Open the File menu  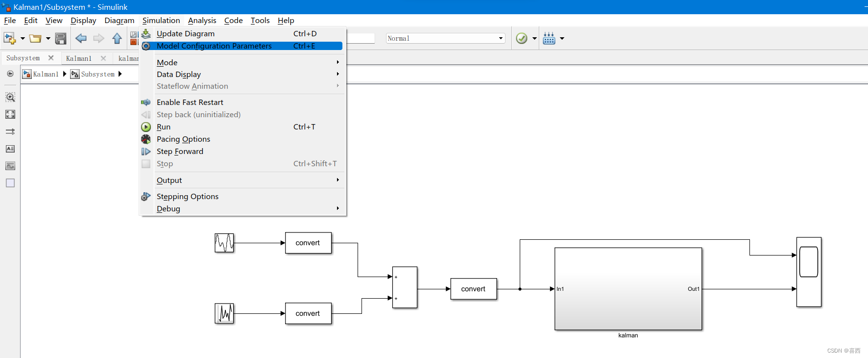(x=10, y=20)
